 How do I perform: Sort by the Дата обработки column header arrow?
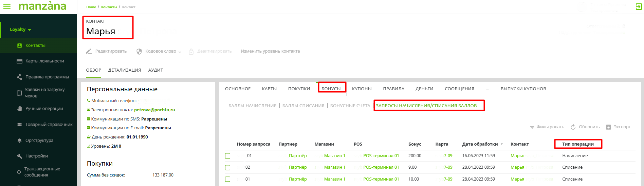click(502, 144)
